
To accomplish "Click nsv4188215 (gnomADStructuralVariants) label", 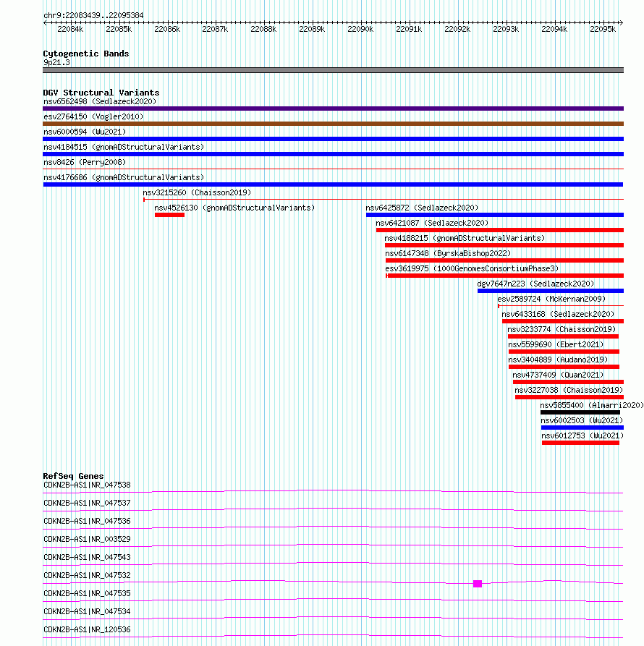I will coord(465,239).
